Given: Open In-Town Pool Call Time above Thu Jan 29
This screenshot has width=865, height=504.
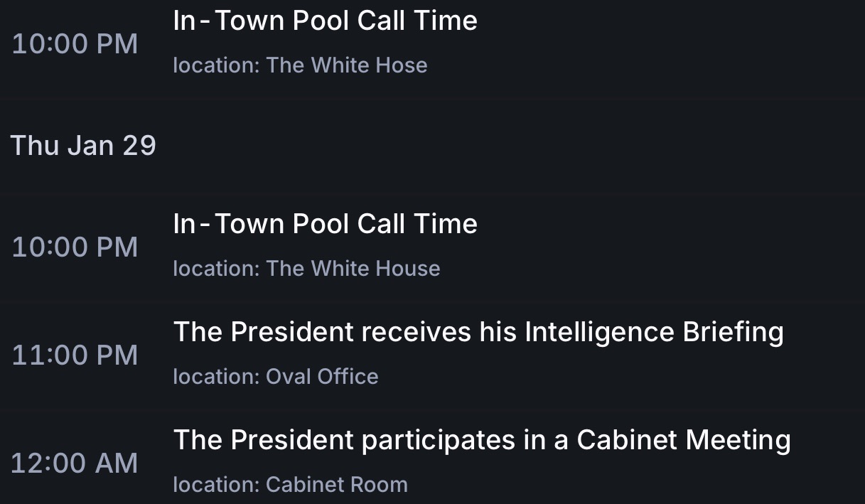Looking at the screenshot, I should tap(325, 21).
